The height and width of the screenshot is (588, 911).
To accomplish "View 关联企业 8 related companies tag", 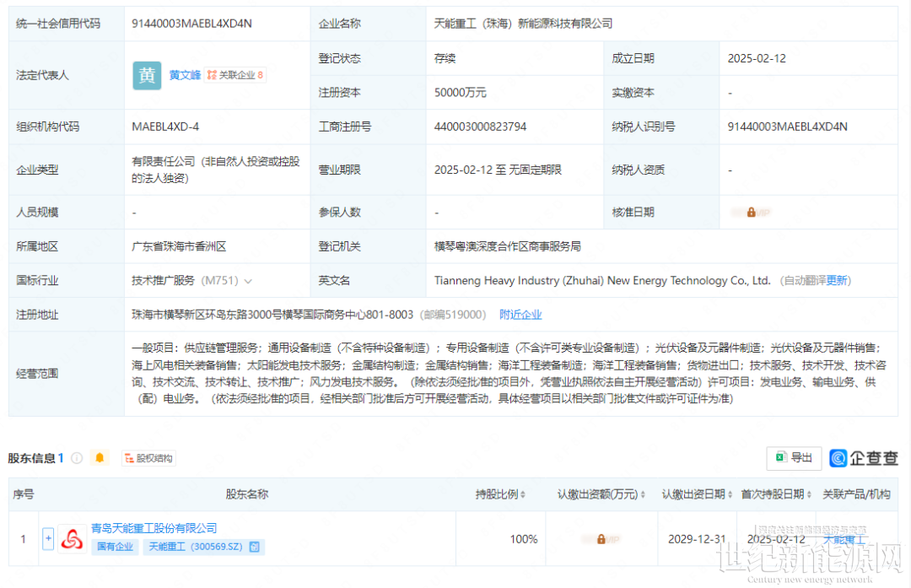I will [x=235, y=76].
